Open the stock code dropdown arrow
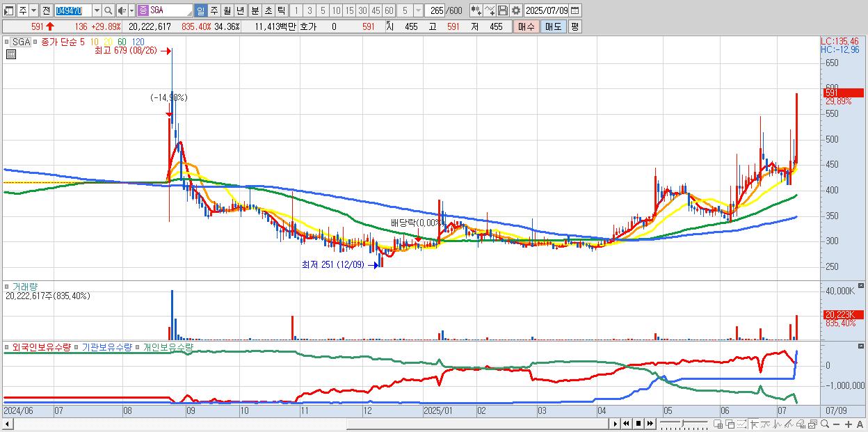Screen dimensions: 868x432 pyautogui.click(x=97, y=10)
